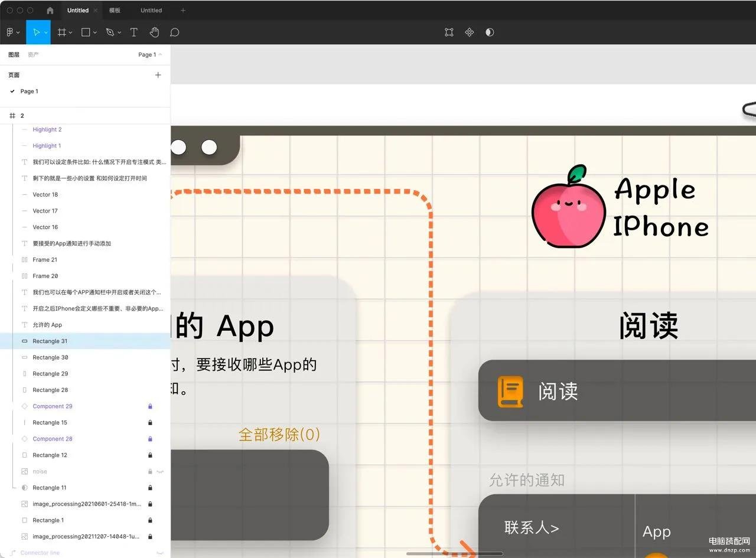756x558 pixels.
Task: Select the Pen tool
Action: tap(110, 32)
